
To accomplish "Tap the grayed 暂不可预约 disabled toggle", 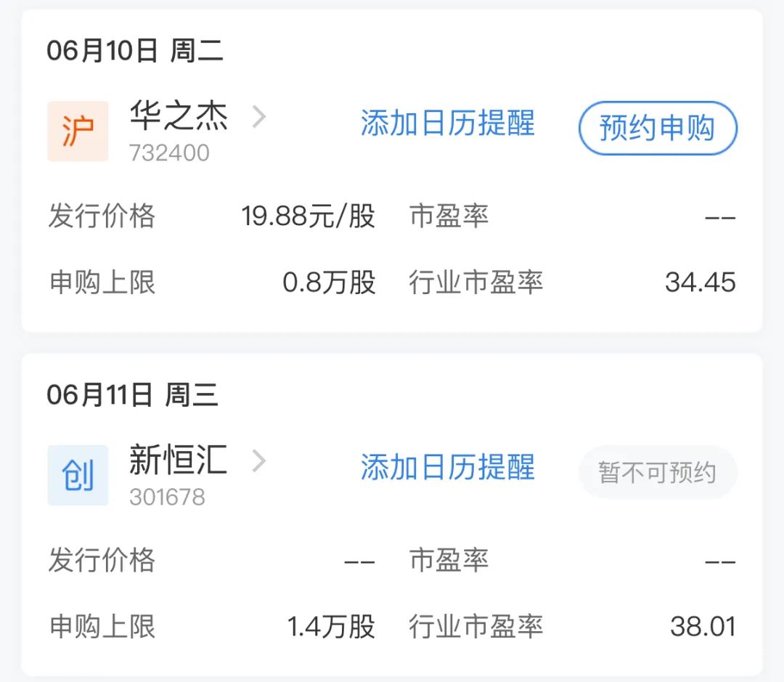I will [x=657, y=471].
